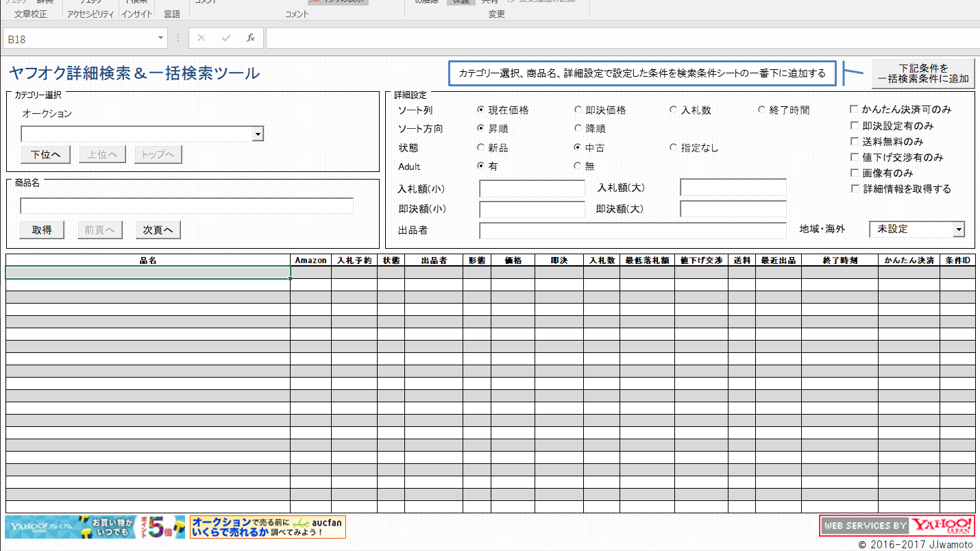This screenshot has height=551, width=980.
Task: Select the 形態 column header cell
Action: tap(477, 260)
